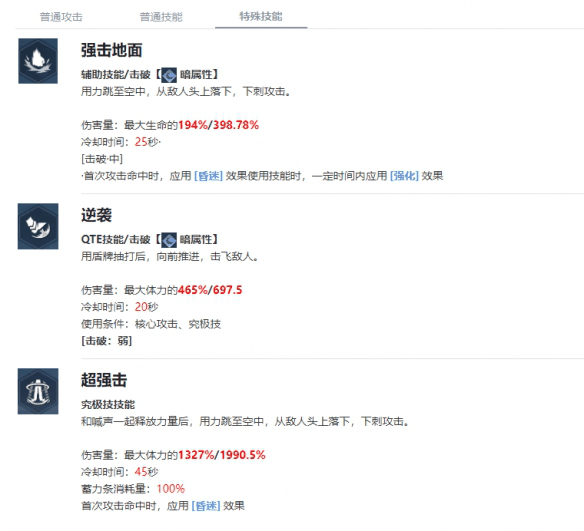Click the 强击地面 skill title
The height and width of the screenshot is (531, 584).
click(x=112, y=50)
